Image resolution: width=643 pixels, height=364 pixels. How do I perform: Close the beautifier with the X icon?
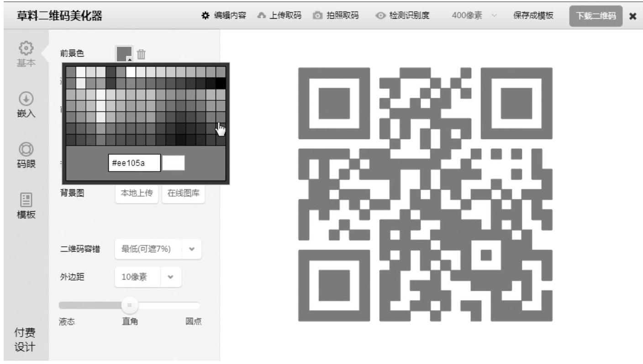632,16
